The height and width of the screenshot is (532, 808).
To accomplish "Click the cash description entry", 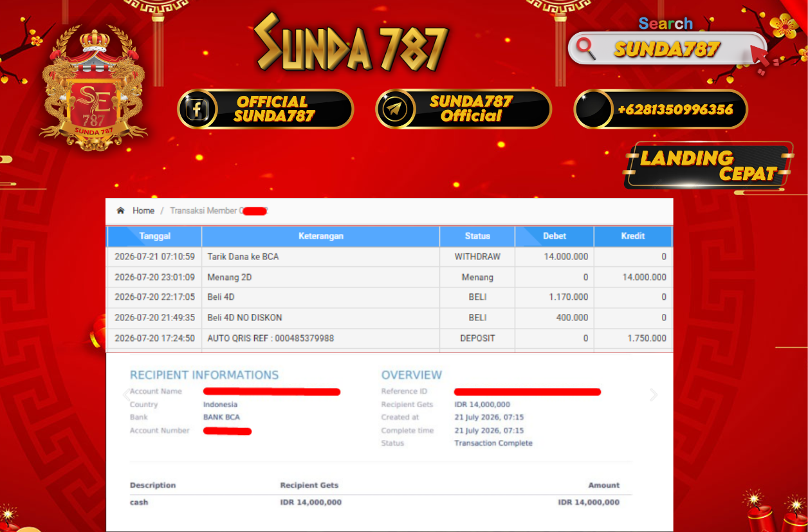I will coord(139,502).
